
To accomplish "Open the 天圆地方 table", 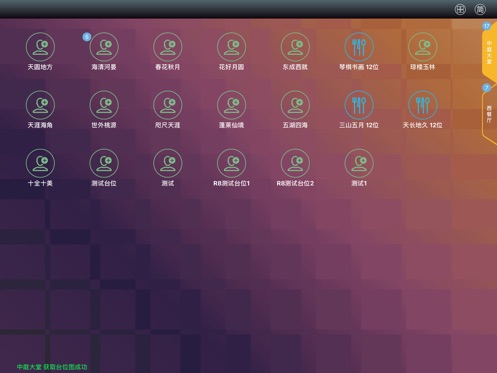I will click(x=40, y=47).
